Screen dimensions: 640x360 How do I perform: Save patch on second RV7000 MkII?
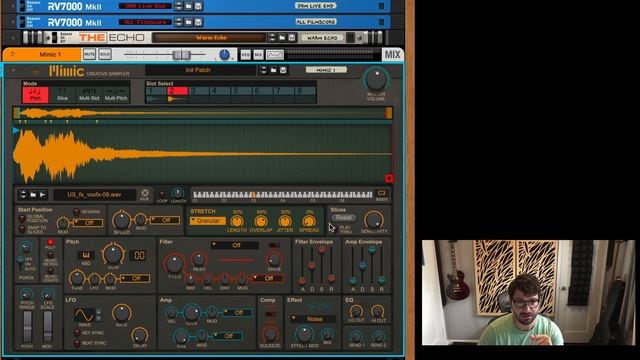point(198,22)
